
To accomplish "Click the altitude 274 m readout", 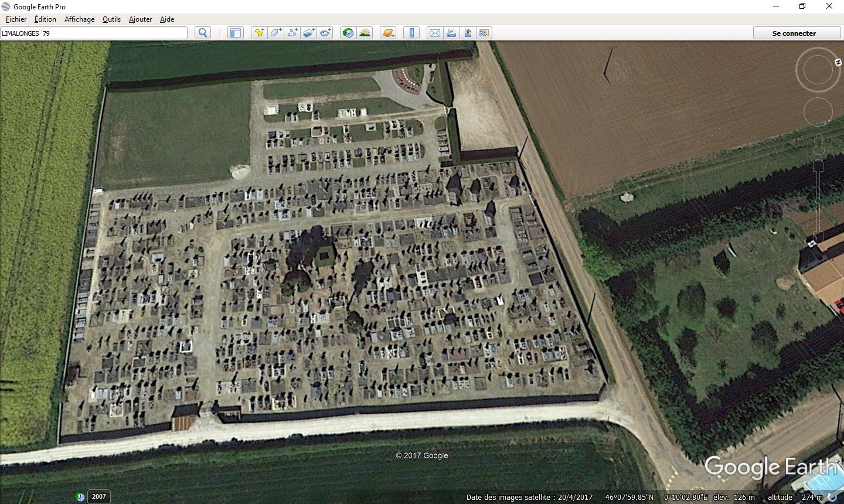I will click(x=795, y=497).
